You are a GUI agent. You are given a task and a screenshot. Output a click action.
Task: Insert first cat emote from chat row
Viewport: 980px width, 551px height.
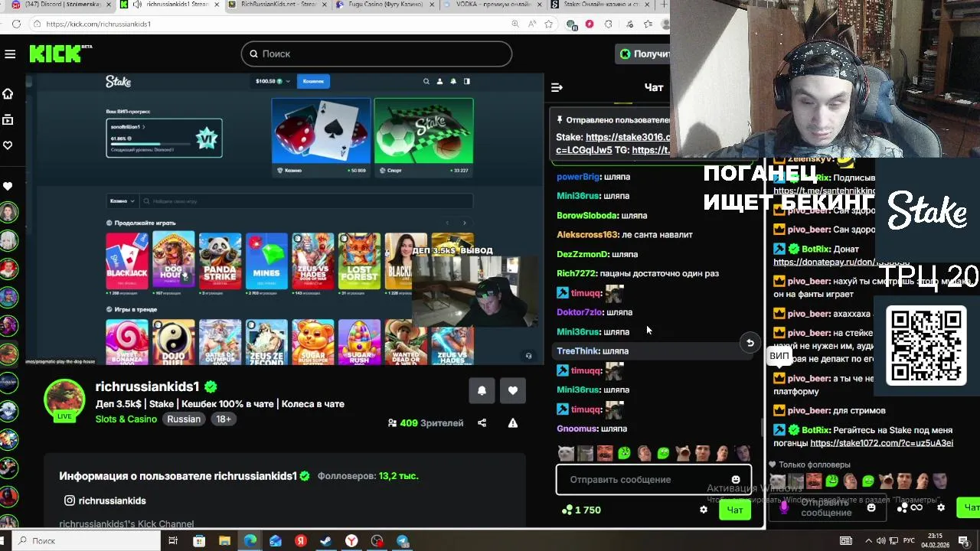(566, 453)
